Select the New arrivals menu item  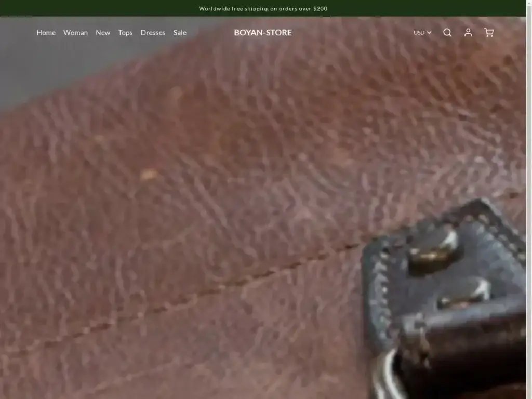[103, 33]
